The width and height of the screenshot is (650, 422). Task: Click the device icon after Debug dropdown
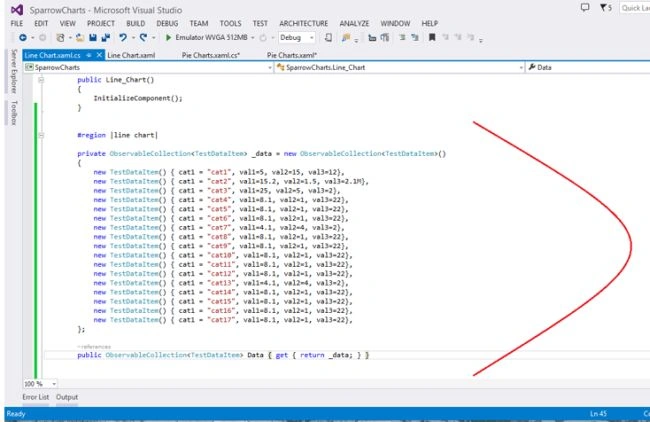[x=328, y=38]
